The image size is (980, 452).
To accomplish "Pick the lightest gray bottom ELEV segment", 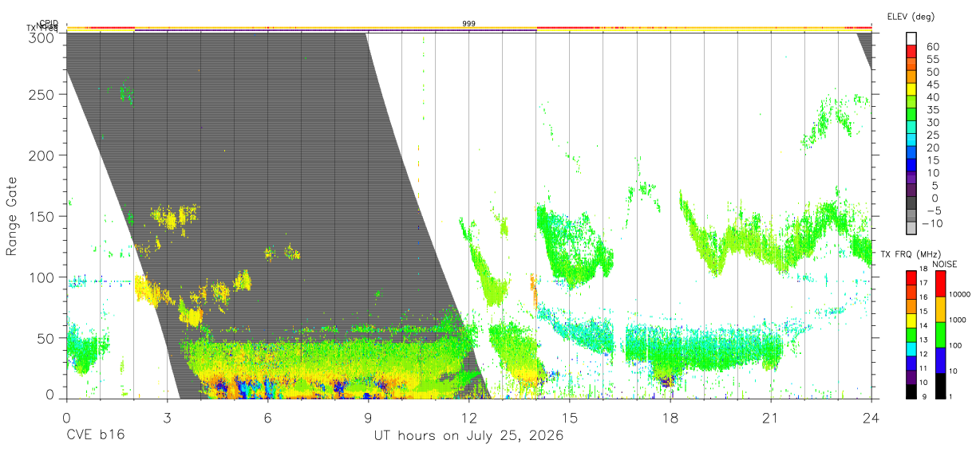I will (x=911, y=229).
